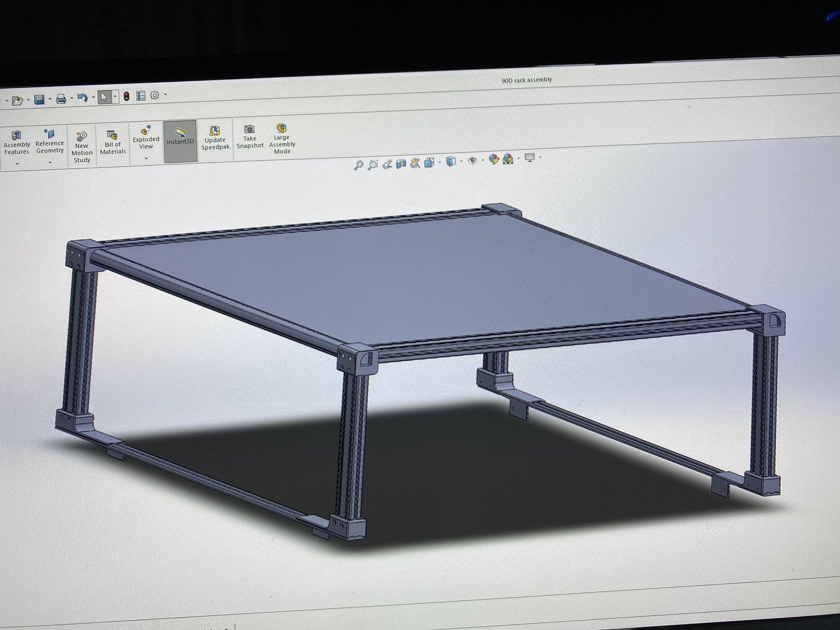Undo last action with arrow icon
Viewport: 840px width, 630px height.
click(82, 98)
